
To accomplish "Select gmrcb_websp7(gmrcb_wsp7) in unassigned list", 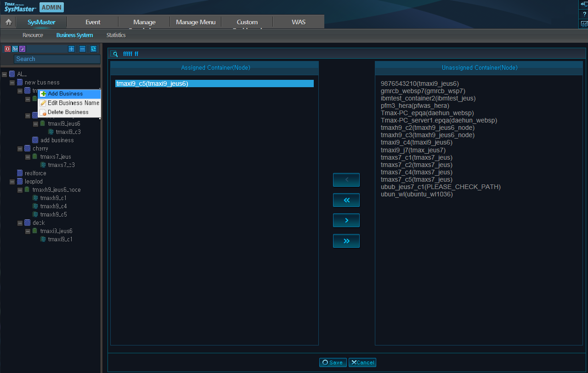I will click(x=423, y=91).
